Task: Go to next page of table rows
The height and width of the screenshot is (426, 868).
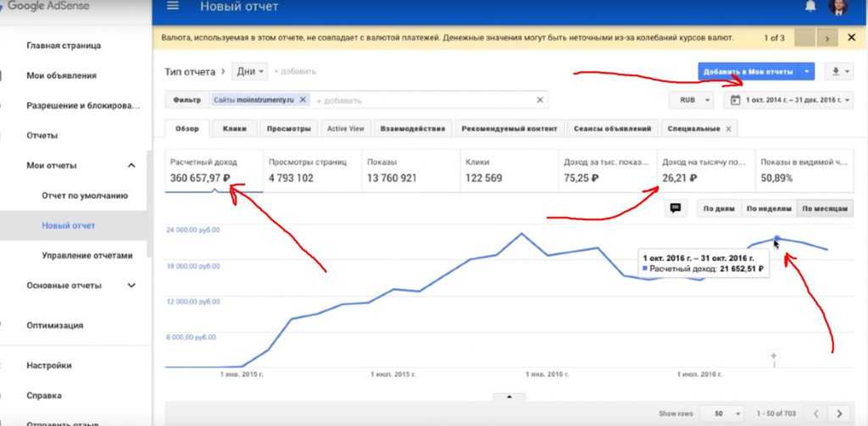Action: point(840,413)
